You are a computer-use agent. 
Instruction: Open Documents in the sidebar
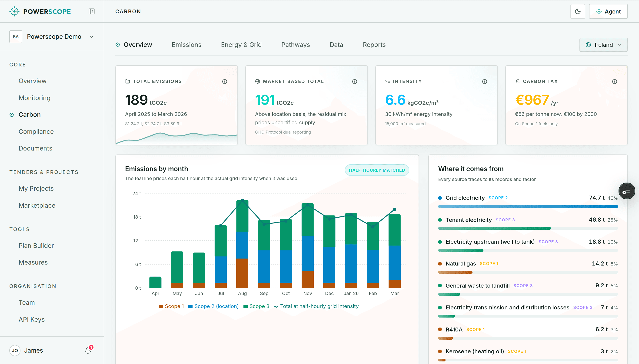point(35,148)
